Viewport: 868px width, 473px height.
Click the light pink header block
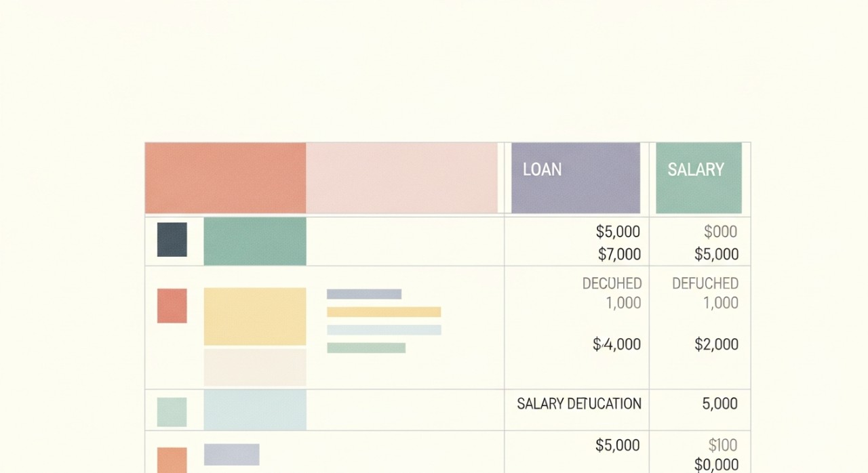401,178
